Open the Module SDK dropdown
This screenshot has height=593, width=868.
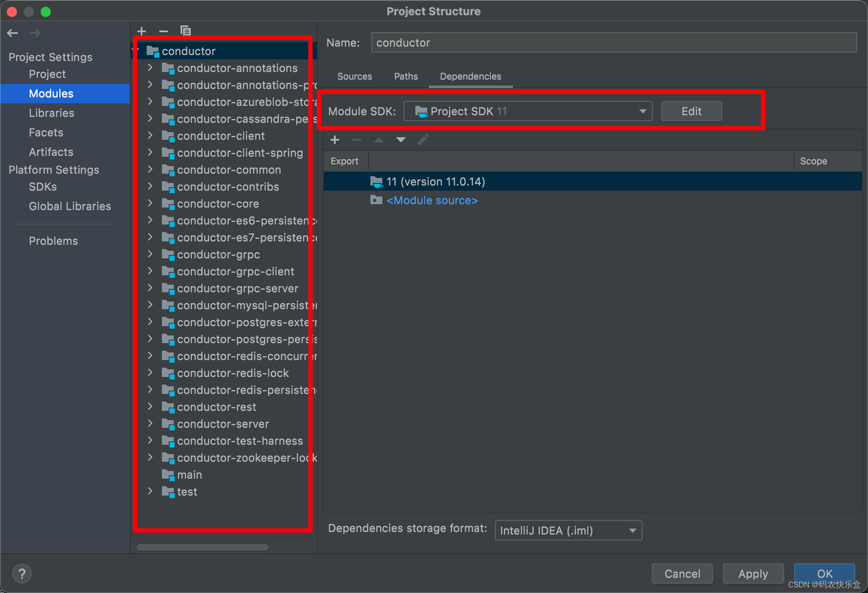coord(528,111)
